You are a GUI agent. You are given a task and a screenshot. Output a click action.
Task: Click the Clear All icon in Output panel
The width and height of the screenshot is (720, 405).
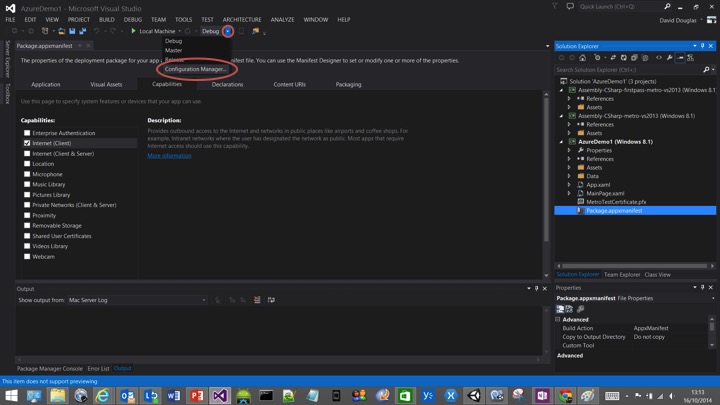click(x=257, y=300)
